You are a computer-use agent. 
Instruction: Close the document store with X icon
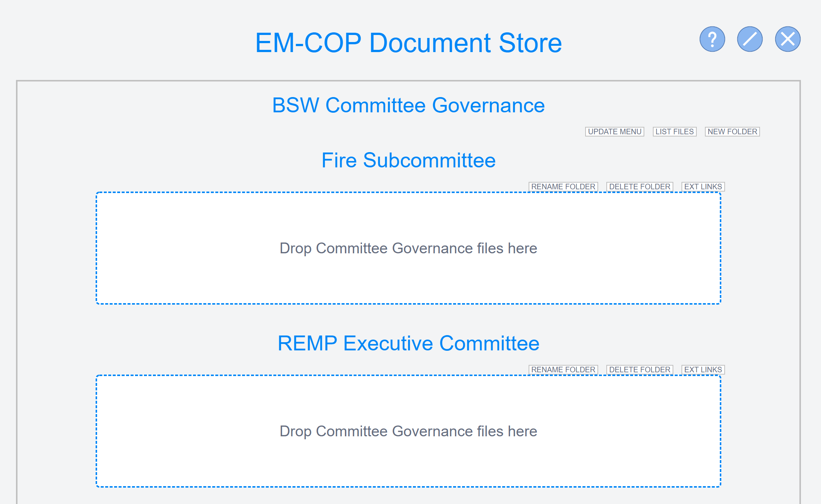point(788,39)
